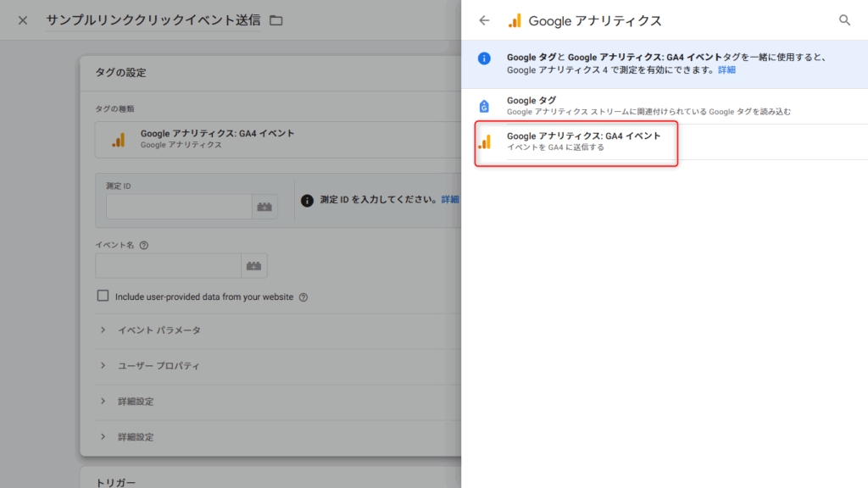Click the variable picker icon next to 測定 ID
868x488 pixels.
[264, 207]
